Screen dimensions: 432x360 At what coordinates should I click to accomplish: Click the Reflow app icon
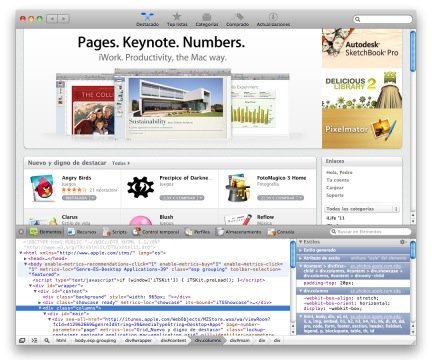pyautogui.click(x=238, y=220)
